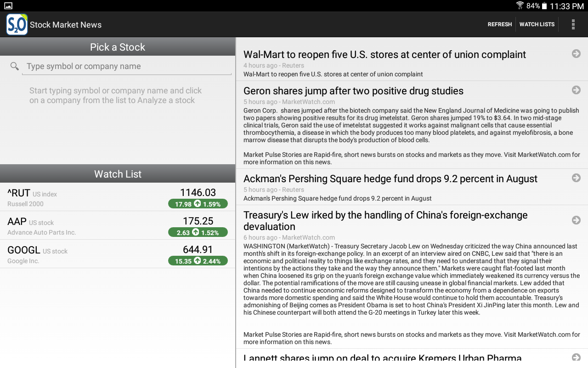Image resolution: width=588 pixels, height=368 pixels.
Task: Click the price 1146.03
Action: point(198,192)
